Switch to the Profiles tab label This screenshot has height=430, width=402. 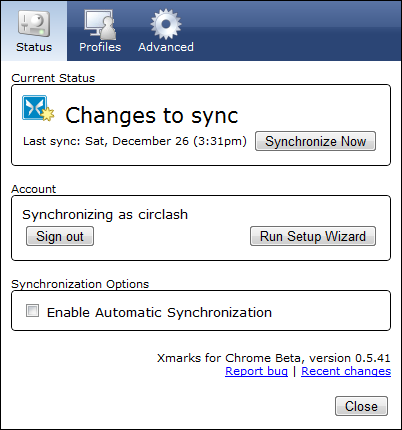[100, 47]
